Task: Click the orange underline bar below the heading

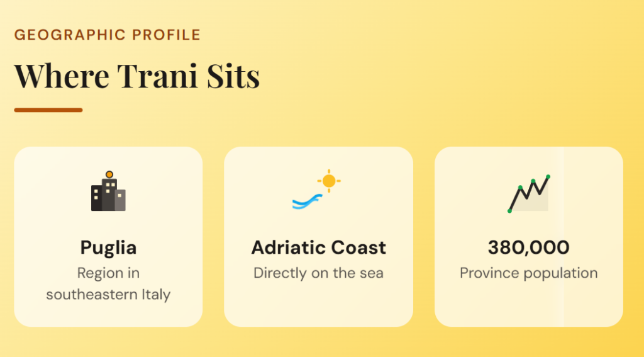Action: click(48, 110)
